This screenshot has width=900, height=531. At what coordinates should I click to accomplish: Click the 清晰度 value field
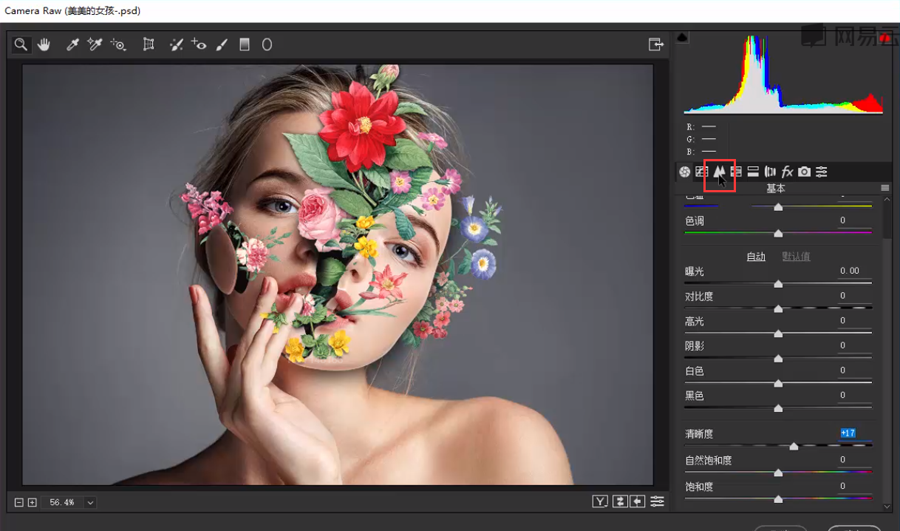(847, 433)
